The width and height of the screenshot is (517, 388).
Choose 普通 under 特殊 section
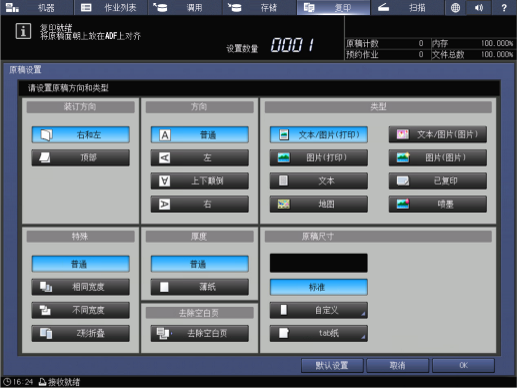[81, 264]
